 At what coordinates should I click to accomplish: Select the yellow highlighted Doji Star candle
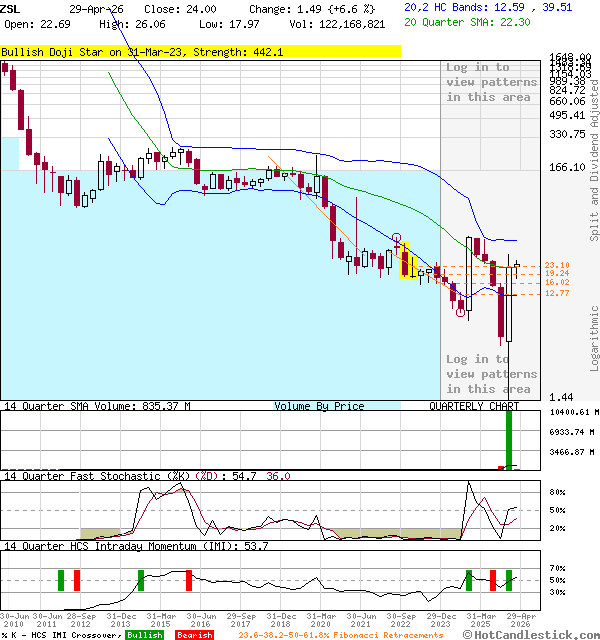[406, 261]
